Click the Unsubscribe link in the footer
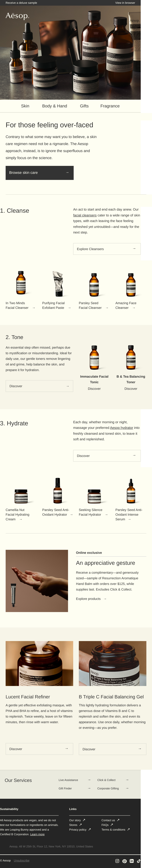The image size is (152, 868). 22,861
